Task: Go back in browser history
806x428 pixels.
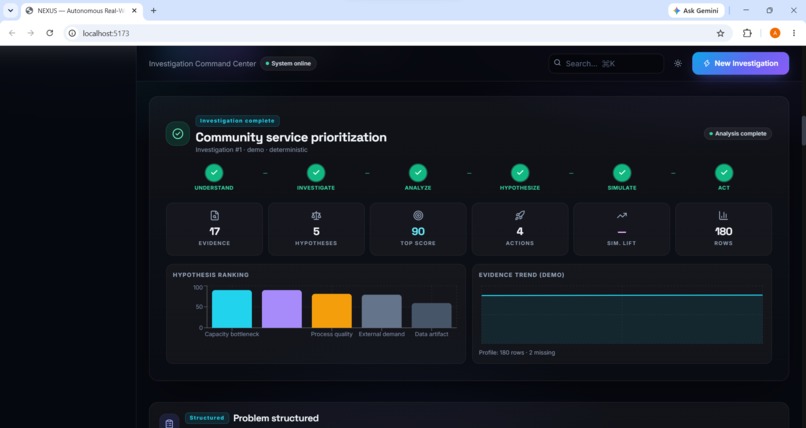Action: (12, 33)
